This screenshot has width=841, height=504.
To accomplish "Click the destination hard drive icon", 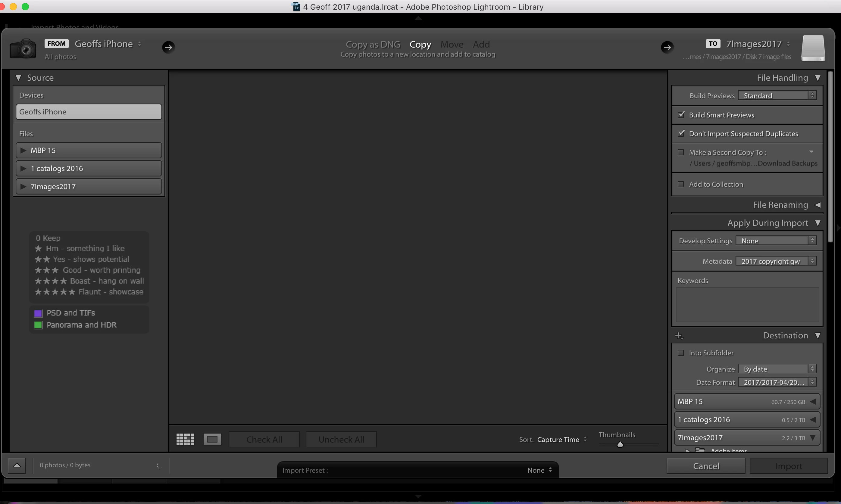I will (x=813, y=48).
